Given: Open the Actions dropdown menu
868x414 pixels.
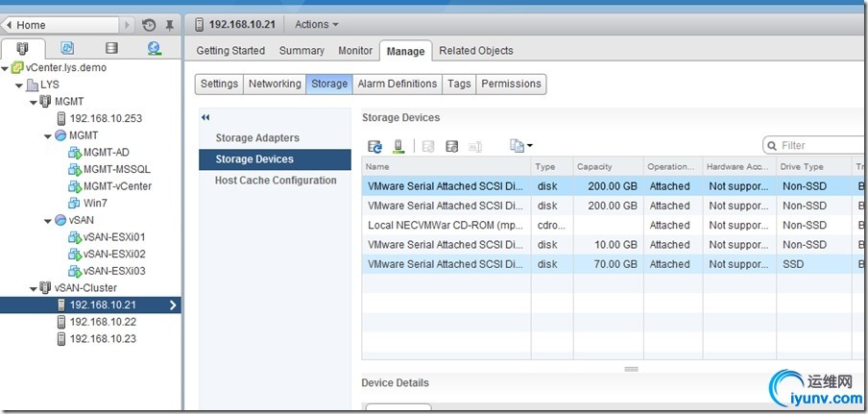Looking at the screenshot, I should click(316, 24).
